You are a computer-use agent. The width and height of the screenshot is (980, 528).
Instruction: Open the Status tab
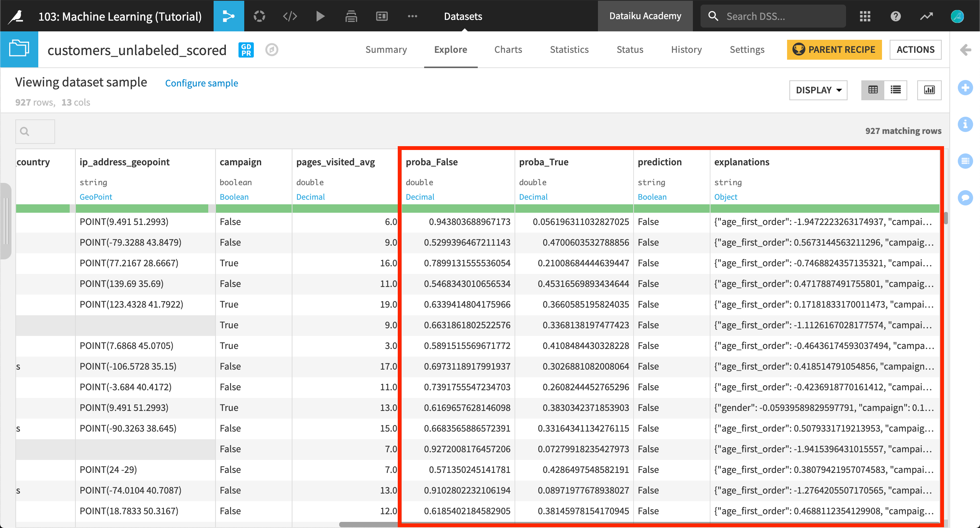click(630, 49)
